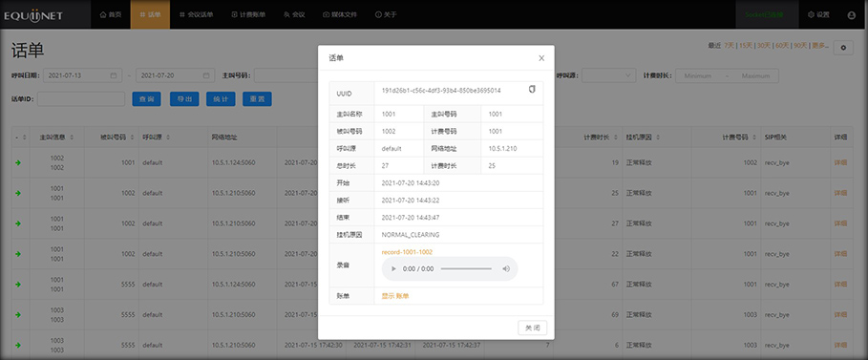Viewport: 868px width, 360px height.
Task: Open the 会议 menu item
Action: [294, 15]
